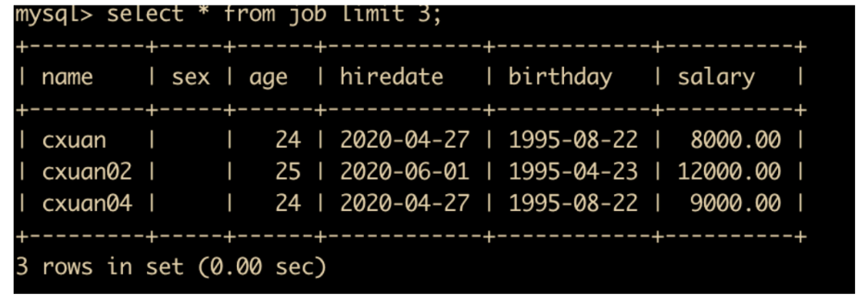Screen dimensions: 868x301
Task: Click the 'sex' column header
Action: [190, 77]
